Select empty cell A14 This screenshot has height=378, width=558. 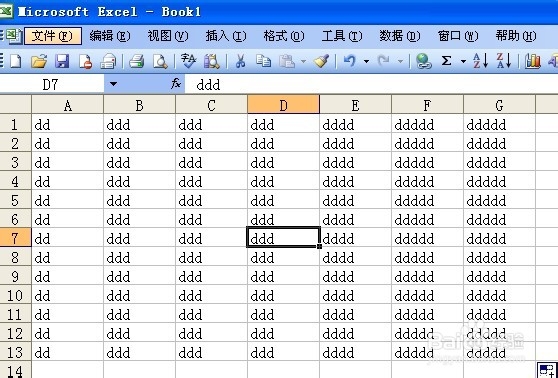[68, 370]
